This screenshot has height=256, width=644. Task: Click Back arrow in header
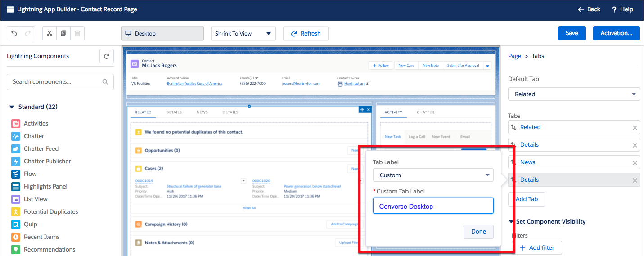[x=580, y=9]
